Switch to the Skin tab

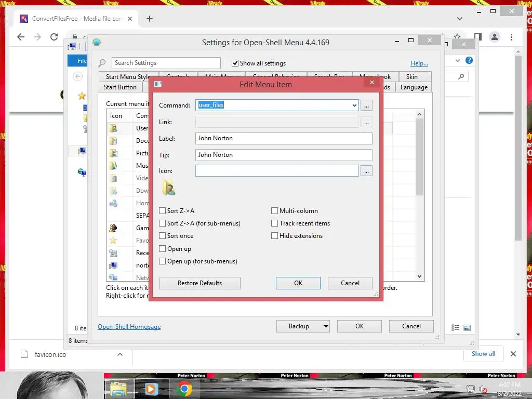[411, 77]
